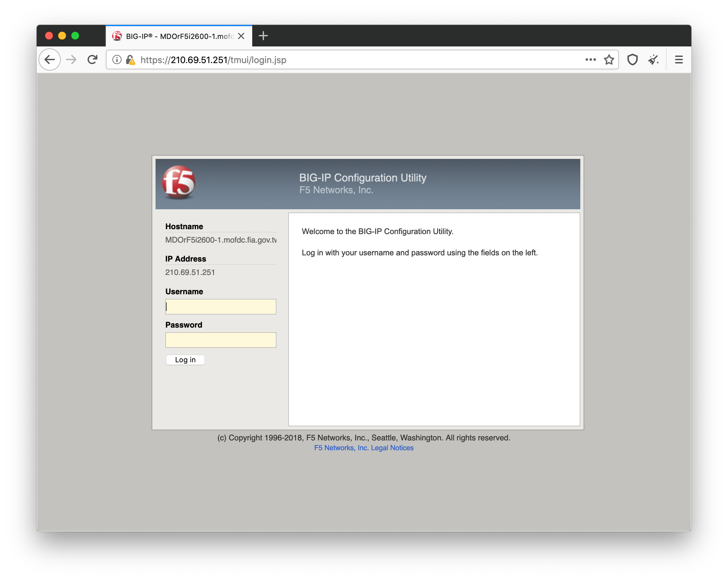Close the BIG-IP browser tab
The height and width of the screenshot is (580, 728).
tap(241, 36)
